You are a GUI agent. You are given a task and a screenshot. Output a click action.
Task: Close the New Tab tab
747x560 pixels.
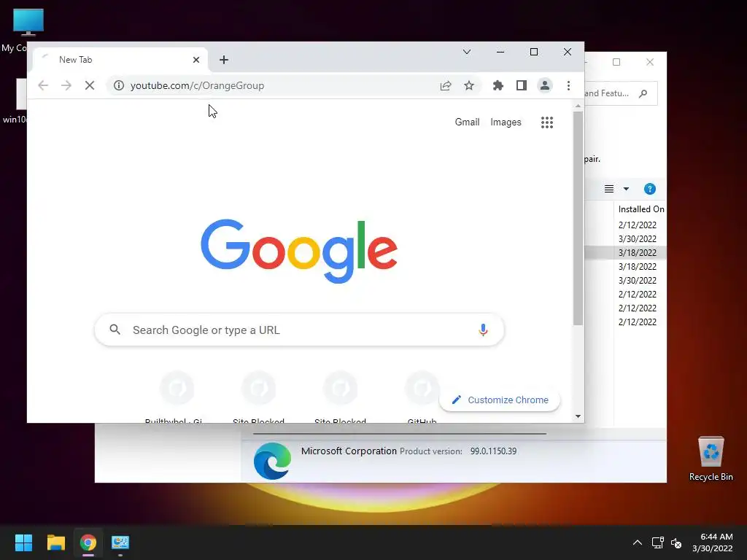pyautogui.click(x=196, y=60)
